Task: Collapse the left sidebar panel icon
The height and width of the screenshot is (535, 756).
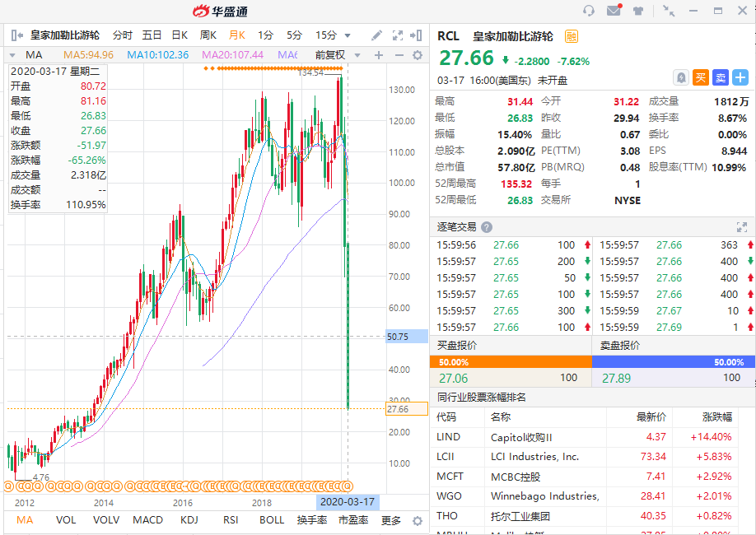Action: pyautogui.click(x=16, y=35)
